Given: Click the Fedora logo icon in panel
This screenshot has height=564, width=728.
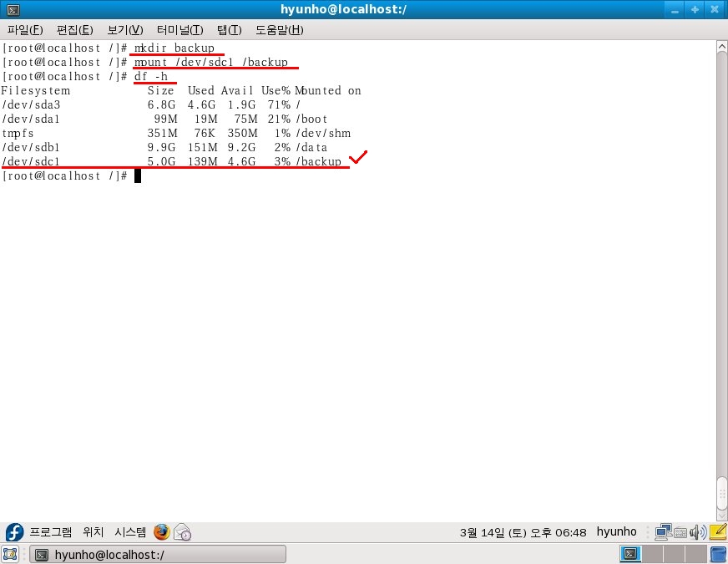Looking at the screenshot, I should pyautogui.click(x=14, y=532).
